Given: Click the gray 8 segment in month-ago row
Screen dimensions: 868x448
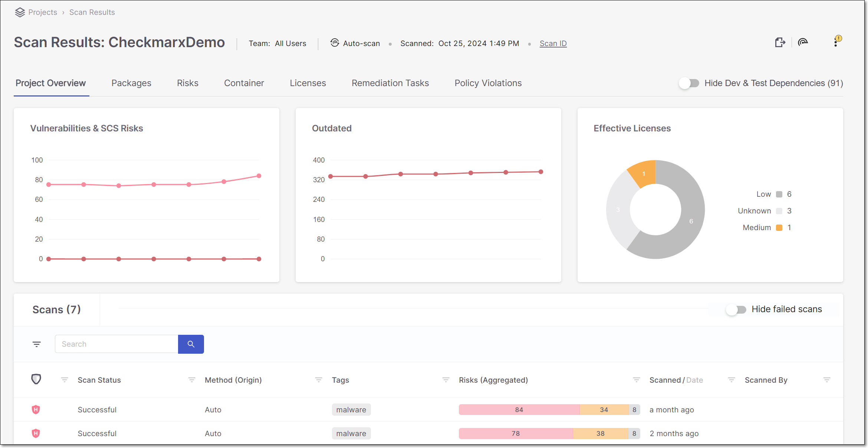Looking at the screenshot, I should tap(634, 410).
